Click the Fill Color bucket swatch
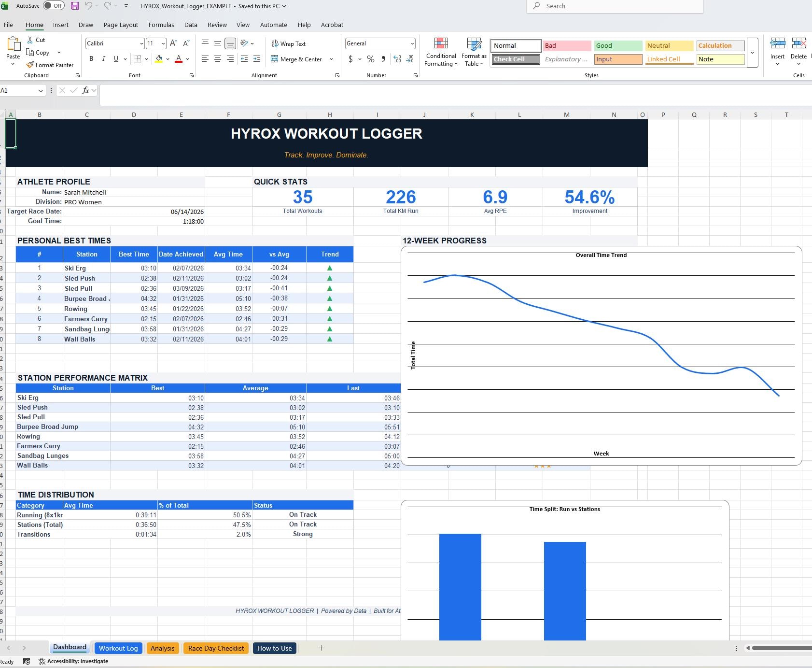812x668 pixels. (x=158, y=59)
